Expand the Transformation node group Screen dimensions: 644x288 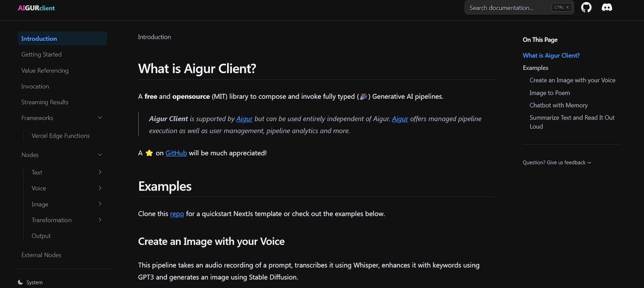tap(100, 220)
